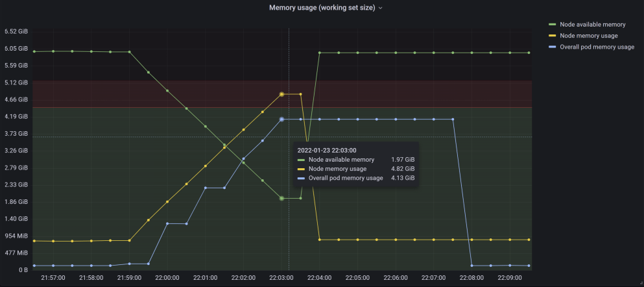Click the tooltip value 1.97 GiB
The width and height of the screenshot is (644, 287).
403,160
